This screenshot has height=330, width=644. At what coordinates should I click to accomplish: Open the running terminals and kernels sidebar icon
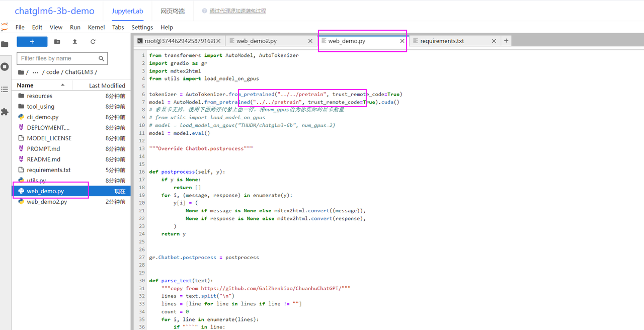pyautogui.click(x=5, y=66)
